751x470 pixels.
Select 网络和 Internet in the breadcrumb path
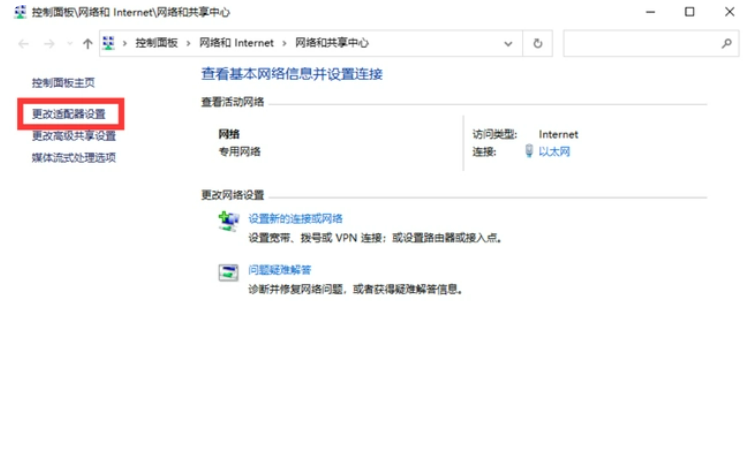[x=235, y=44]
